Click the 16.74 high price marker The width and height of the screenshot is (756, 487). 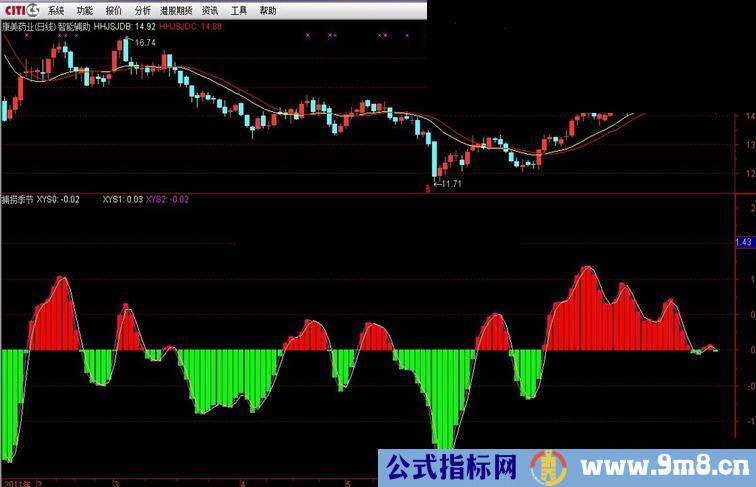click(144, 44)
